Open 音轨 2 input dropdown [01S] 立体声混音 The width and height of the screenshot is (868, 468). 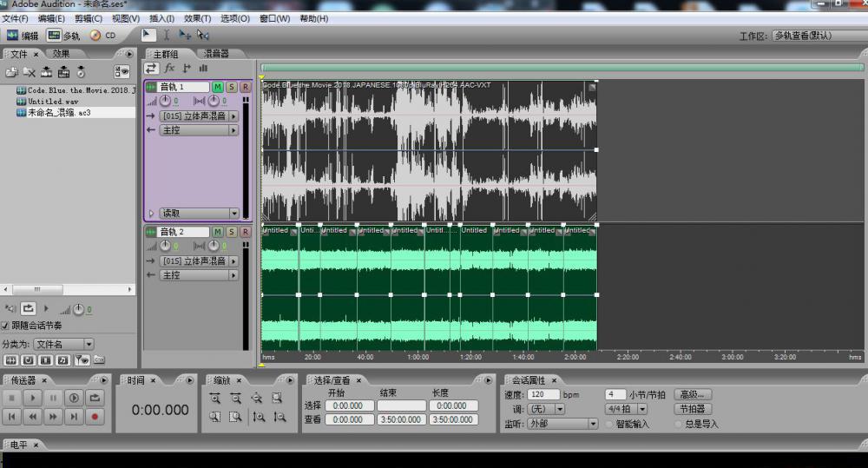tap(199, 260)
